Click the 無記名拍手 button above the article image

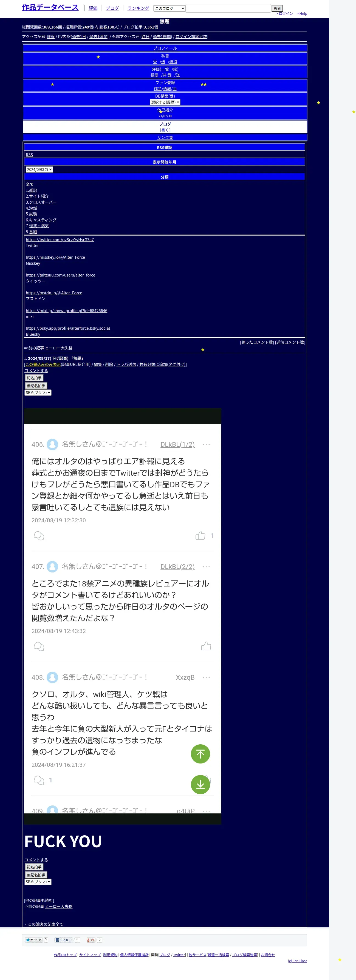click(x=36, y=385)
